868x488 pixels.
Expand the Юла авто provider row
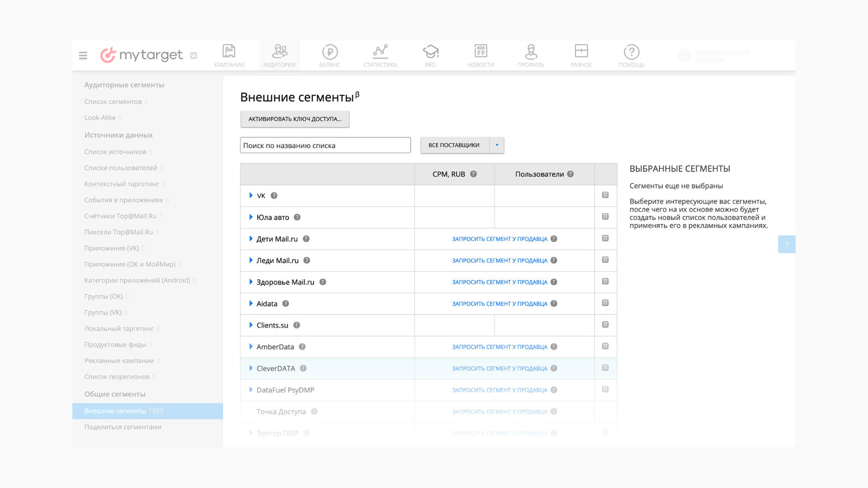click(251, 217)
